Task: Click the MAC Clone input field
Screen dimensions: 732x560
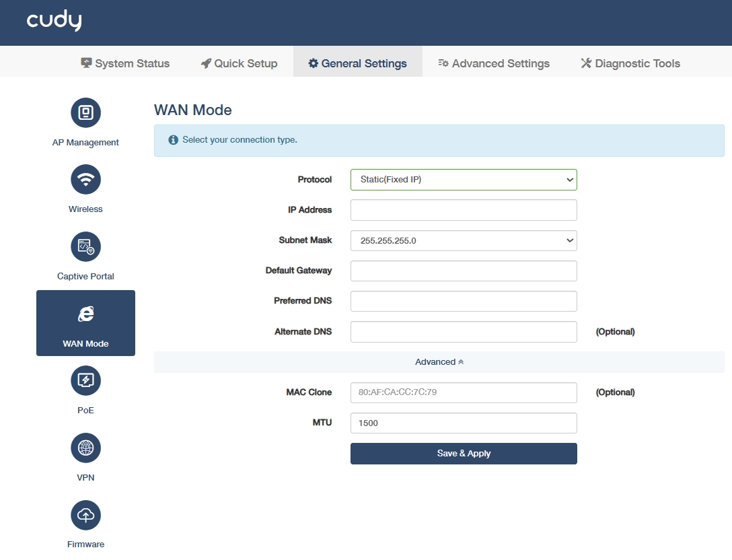Action: click(464, 393)
